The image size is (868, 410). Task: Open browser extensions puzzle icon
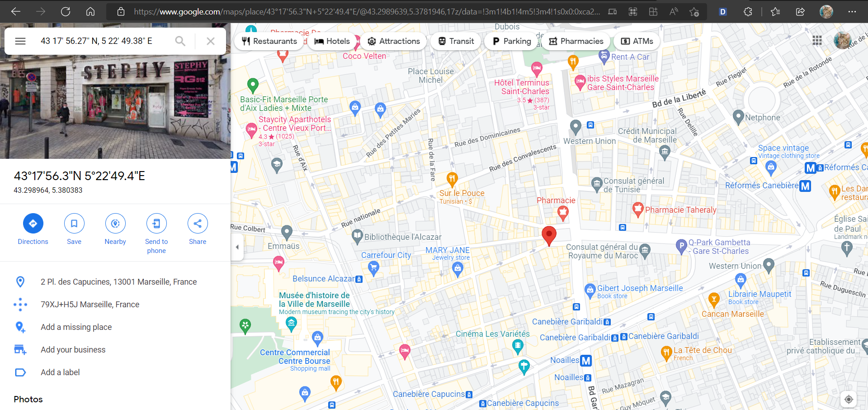pos(748,12)
